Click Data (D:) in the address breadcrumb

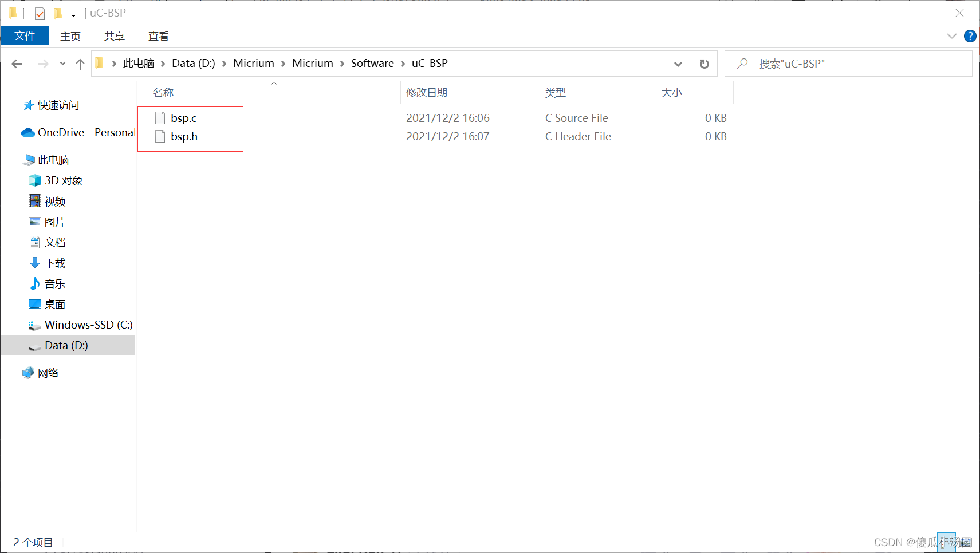click(194, 63)
